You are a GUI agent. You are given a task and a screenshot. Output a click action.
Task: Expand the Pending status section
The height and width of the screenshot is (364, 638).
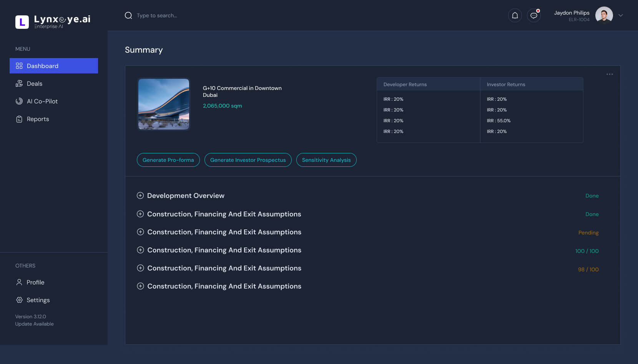(x=140, y=232)
